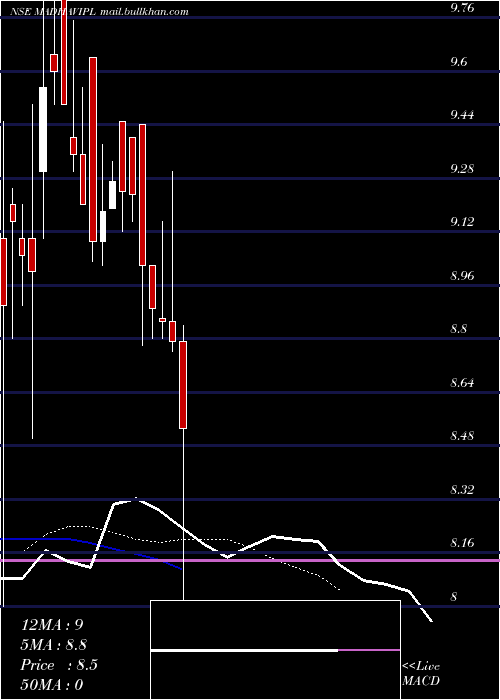Click the last long red candle body
This screenshot has height=700, width=500.
coord(183,385)
